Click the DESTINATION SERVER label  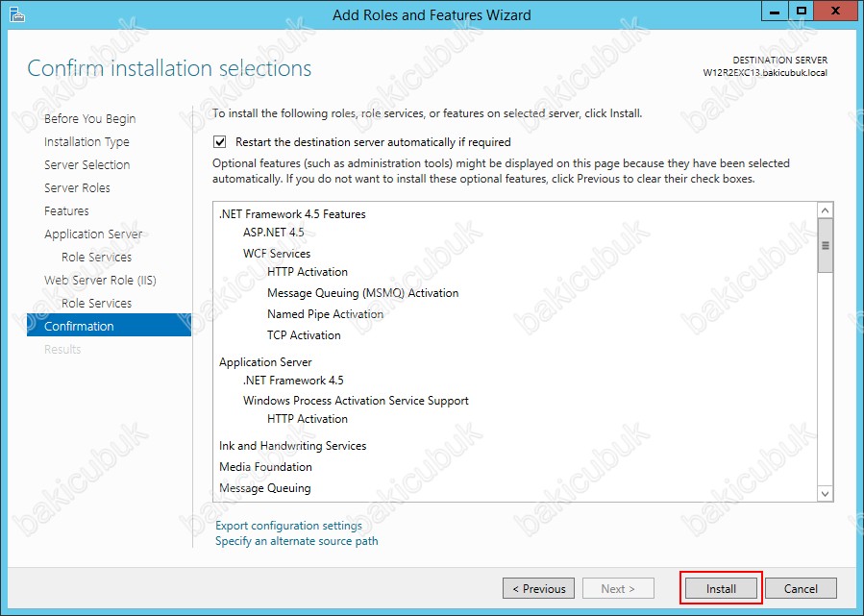click(779, 60)
